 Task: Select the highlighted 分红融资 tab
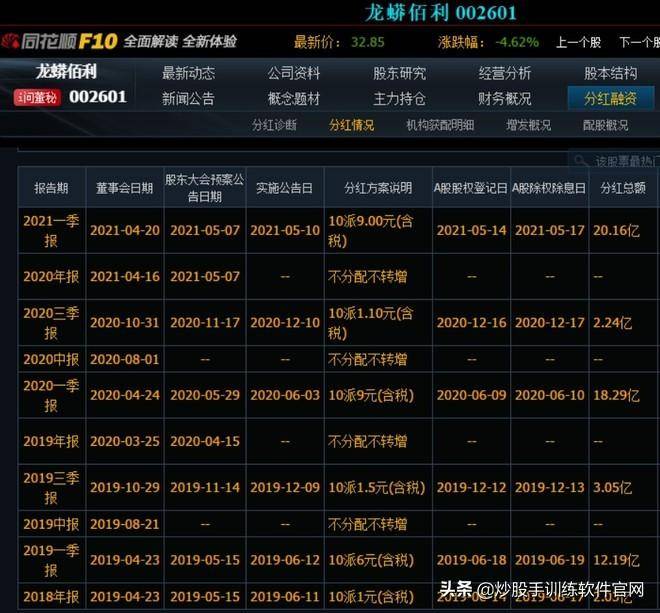[x=611, y=99]
